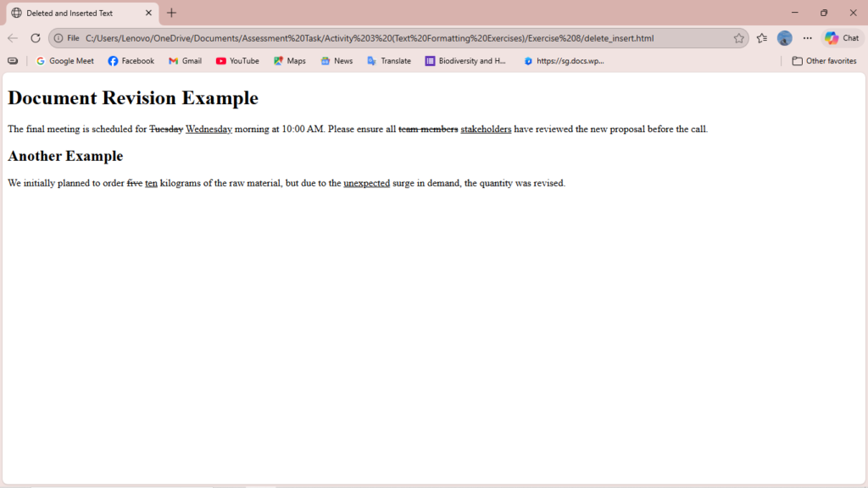Open the Google Meet bookmark
868x488 pixels.
[65, 61]
